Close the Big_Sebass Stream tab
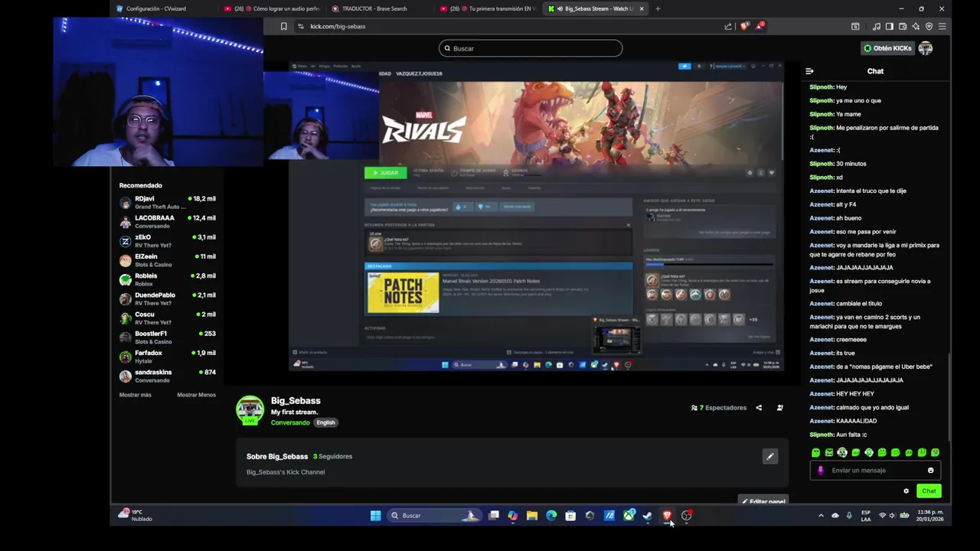The height and width of the screenshot is (551, 980). coord(642,8)
